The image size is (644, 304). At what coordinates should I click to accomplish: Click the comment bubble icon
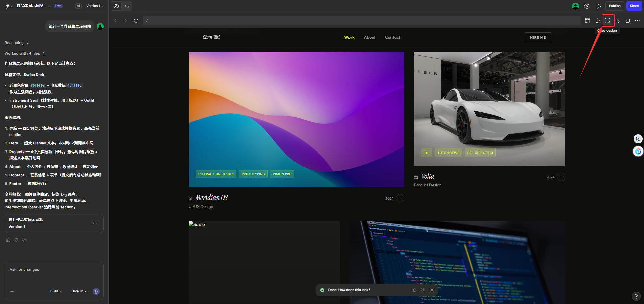pos(597,21)
